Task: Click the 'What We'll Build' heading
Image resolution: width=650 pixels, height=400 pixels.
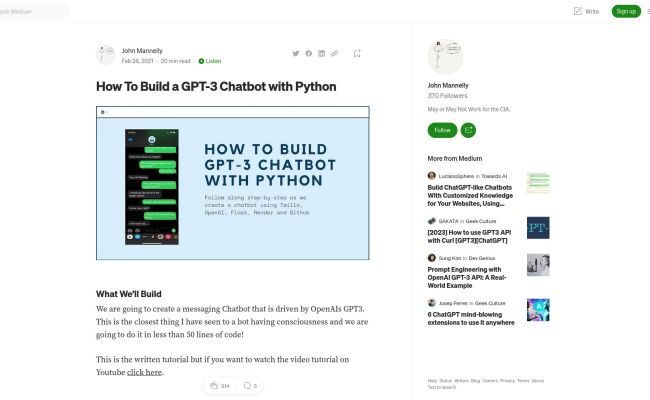Action: click(129, 294)
